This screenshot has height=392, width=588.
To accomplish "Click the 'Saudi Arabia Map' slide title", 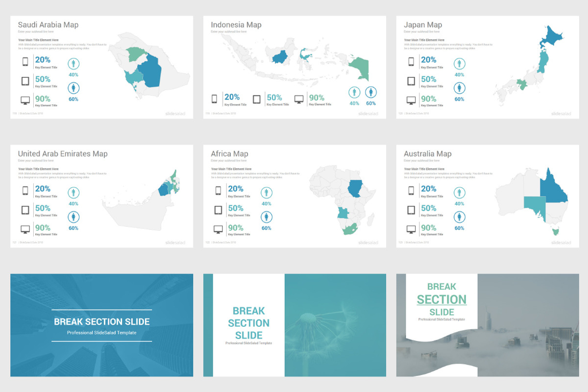I will (x=48, y=25).
